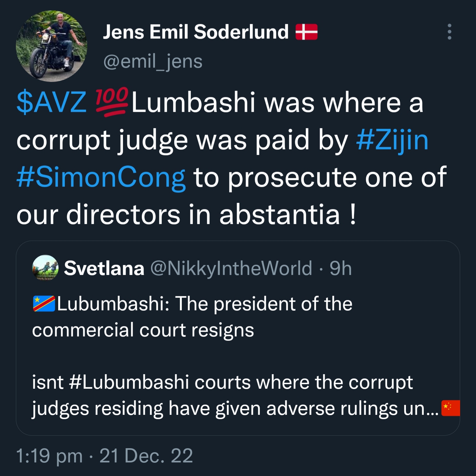Screen dimensions: 476x476
Task: Open the $AVZ cashtag
Action: pyautogui.click(x=52, y=102)
